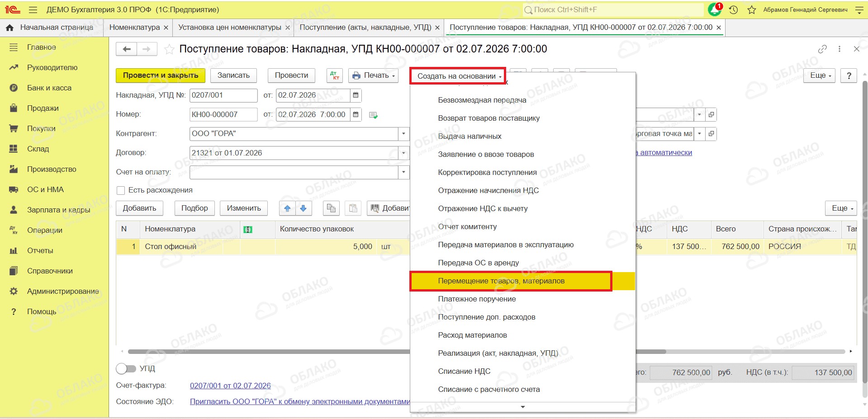Close the Номенклатура tab
This screenshot has width=868, height=419.
(x=166, y=28)
